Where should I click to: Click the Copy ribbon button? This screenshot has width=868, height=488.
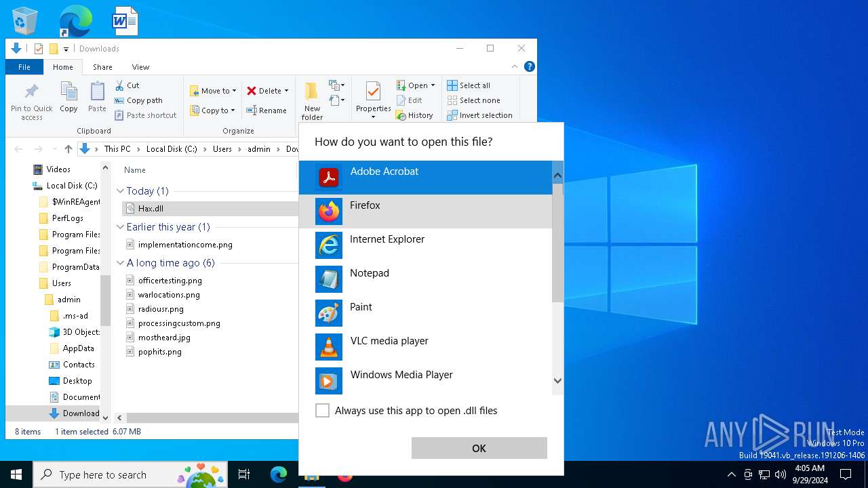[x=68, y=97]
